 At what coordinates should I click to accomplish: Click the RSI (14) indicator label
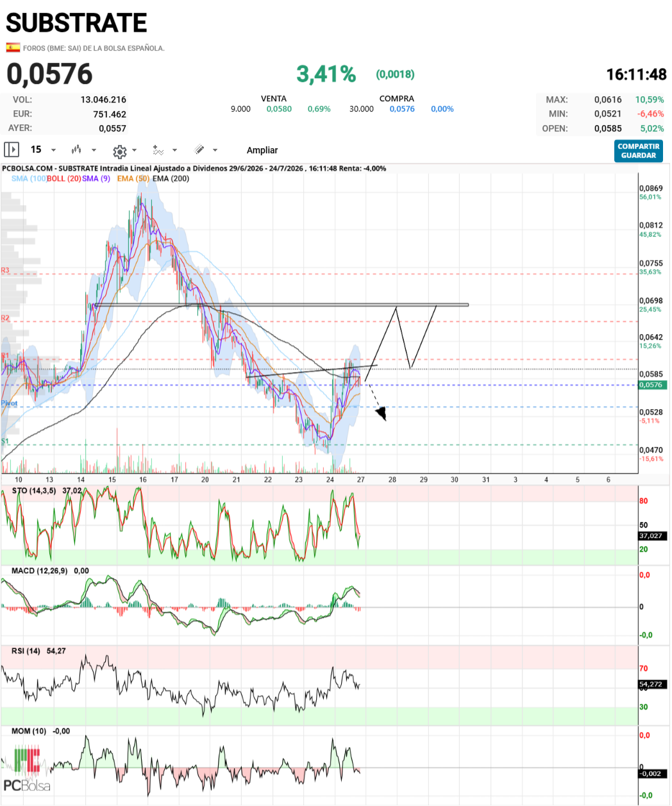pyautogui.click(x=26, y=651)
